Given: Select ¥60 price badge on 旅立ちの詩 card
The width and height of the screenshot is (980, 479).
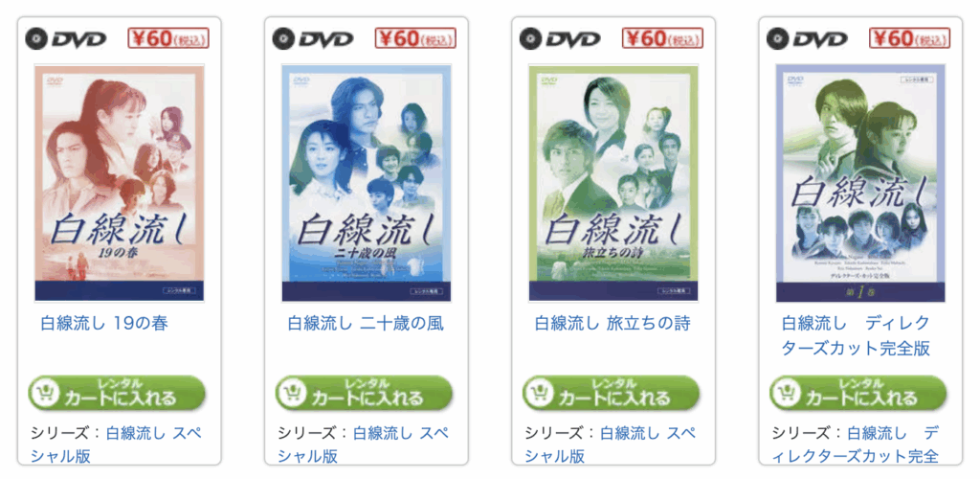Looking at the screenshot, I should click(662, 38).
